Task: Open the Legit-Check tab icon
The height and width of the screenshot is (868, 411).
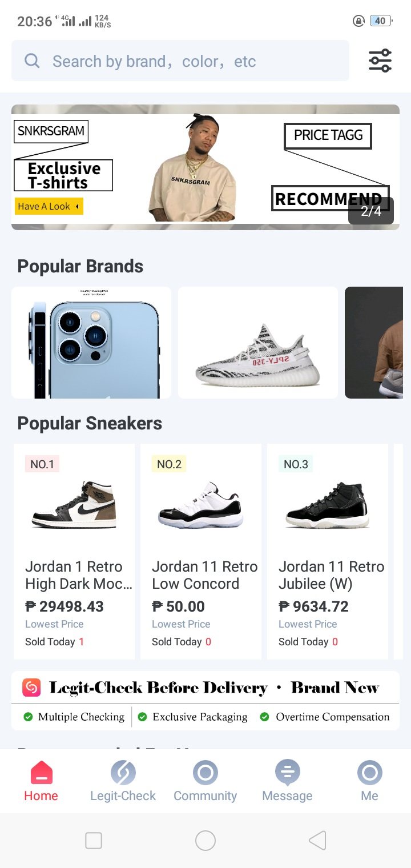Action: pos(123,773)
